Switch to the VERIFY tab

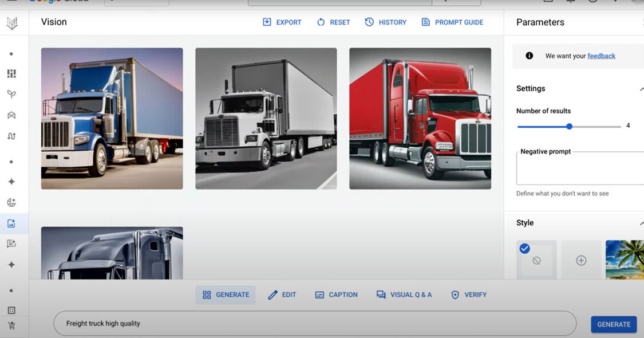[469, 295]
